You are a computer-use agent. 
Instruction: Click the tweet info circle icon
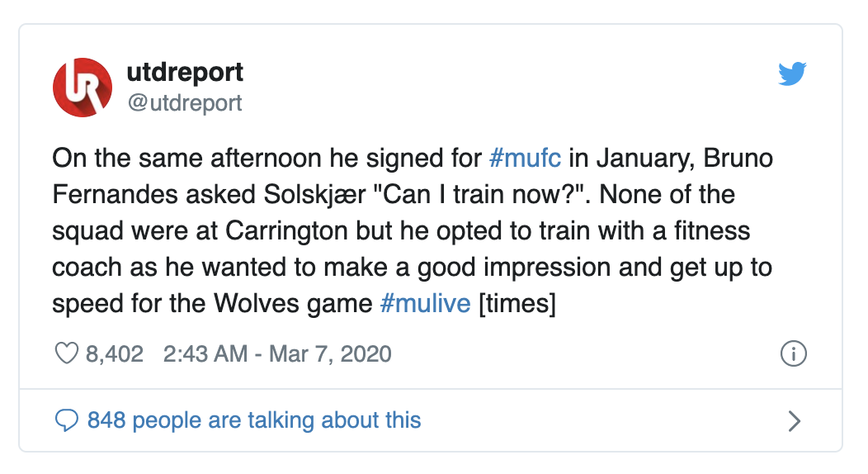(793, 354)
